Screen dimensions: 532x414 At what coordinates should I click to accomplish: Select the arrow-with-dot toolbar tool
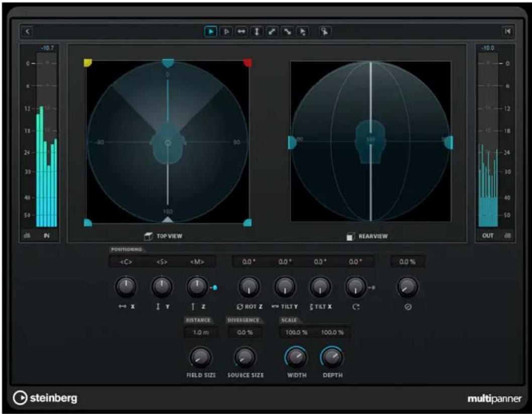302,32
